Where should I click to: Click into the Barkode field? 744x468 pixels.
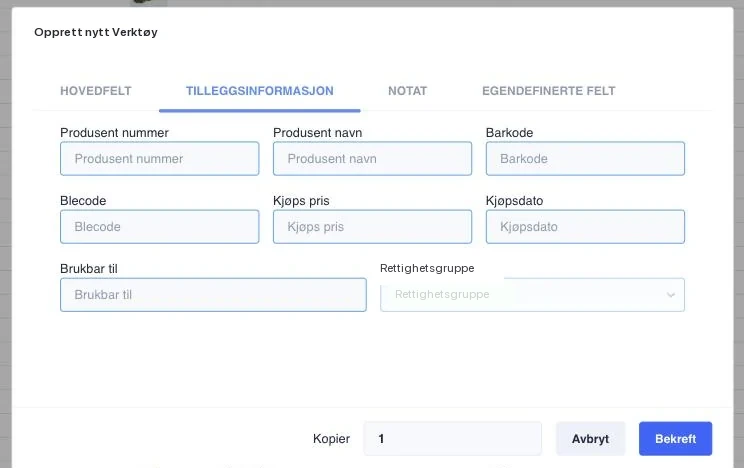pos(585,159)
